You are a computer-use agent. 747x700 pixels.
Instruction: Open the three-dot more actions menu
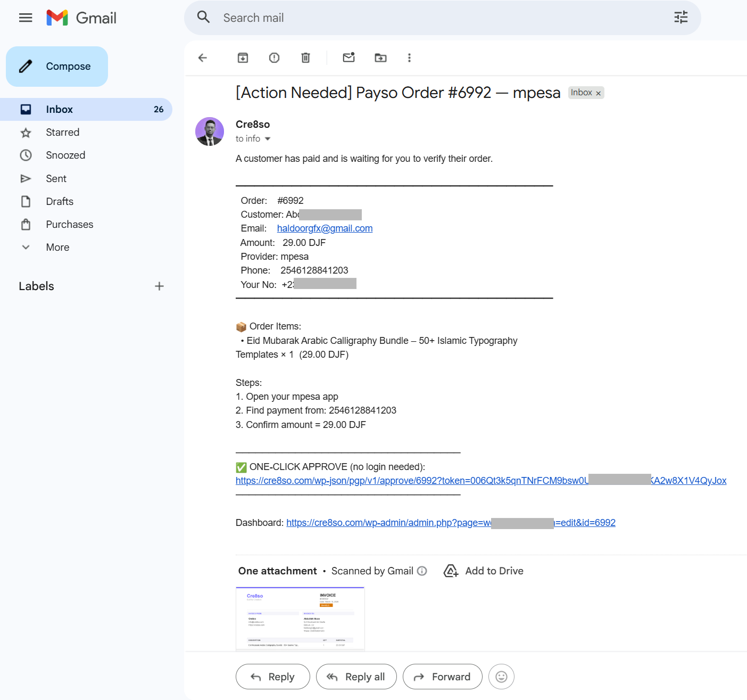[x=409, y=57]
